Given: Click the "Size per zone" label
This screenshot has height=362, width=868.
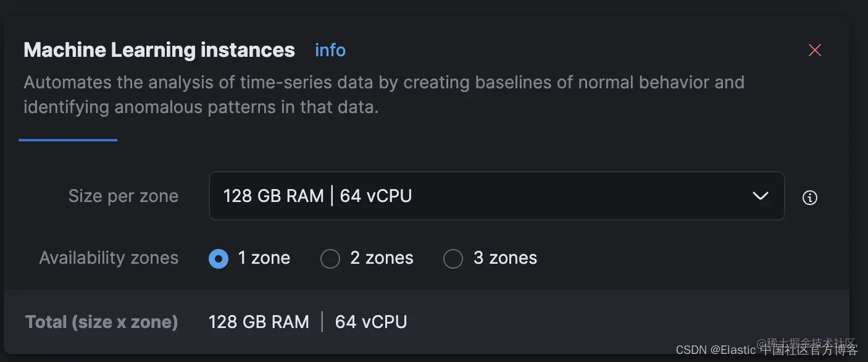Looking at the screenshot, I should coord(123,196).
